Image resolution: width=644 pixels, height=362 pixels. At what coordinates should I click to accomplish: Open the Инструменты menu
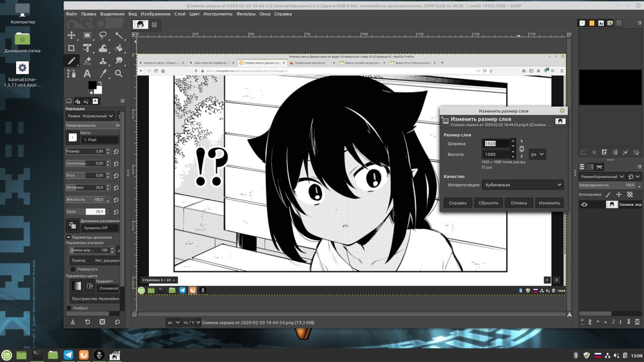pos(218,14)
